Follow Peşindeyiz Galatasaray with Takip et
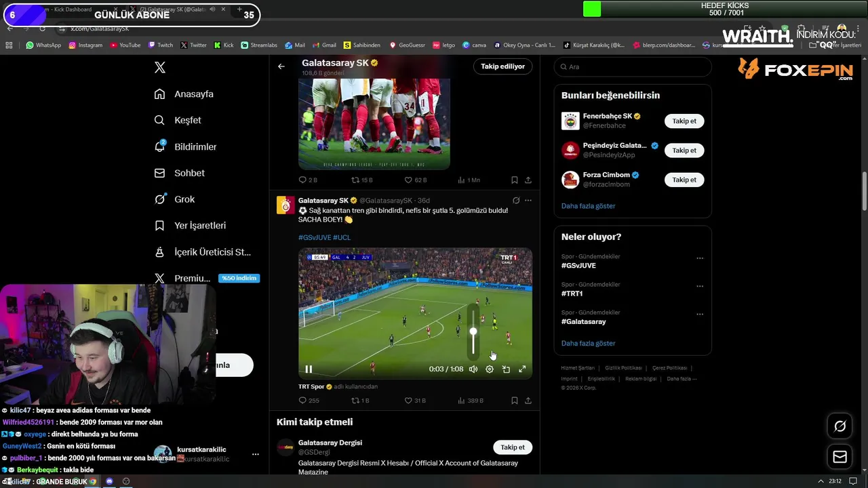868x488 pixels. pyautogui.click(x=684, y=150)
